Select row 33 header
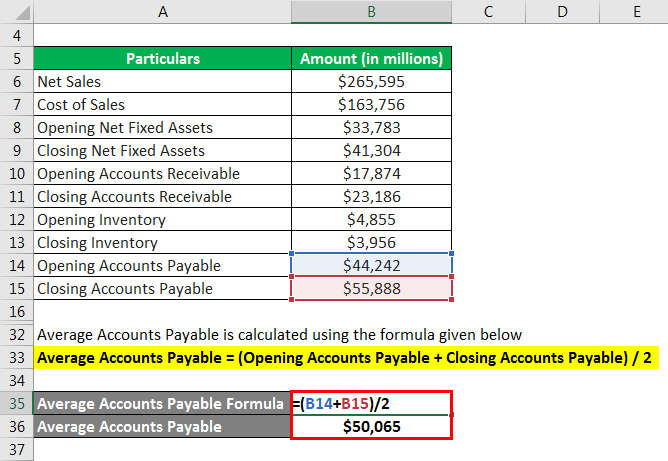Viewport: 668px width, 461px height. click(x=17, y=357)
